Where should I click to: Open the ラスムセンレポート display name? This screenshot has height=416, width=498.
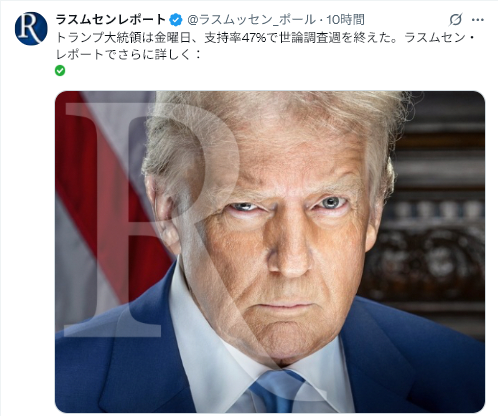(x=111, y=20)
